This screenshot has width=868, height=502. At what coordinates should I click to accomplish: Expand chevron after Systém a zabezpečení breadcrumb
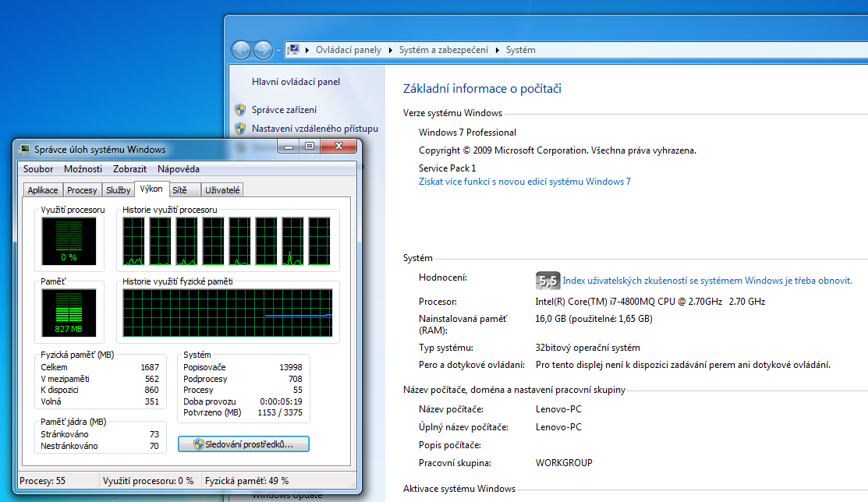497,50
